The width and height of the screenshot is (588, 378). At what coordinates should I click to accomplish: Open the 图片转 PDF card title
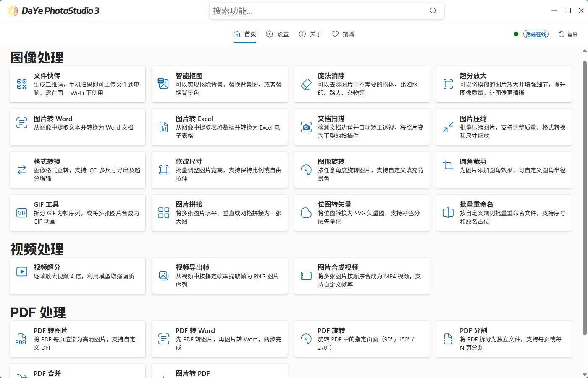(x=192, y=373)
